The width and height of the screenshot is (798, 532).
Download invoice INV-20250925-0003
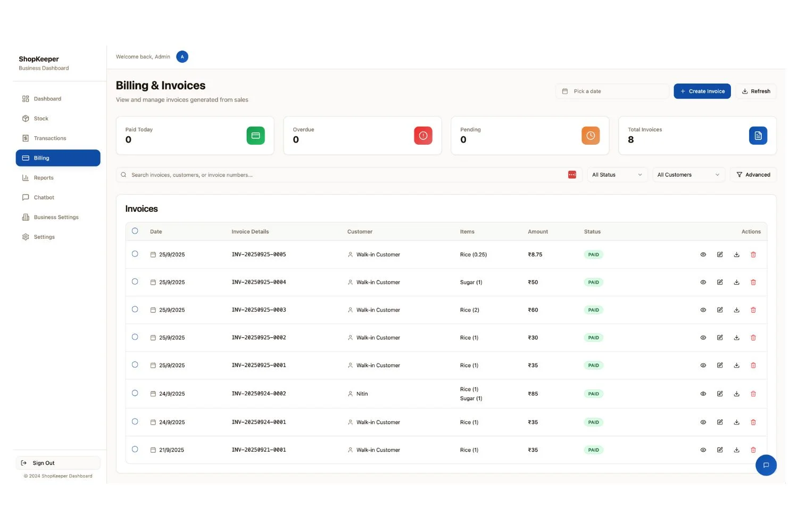(x=736, y=310)
